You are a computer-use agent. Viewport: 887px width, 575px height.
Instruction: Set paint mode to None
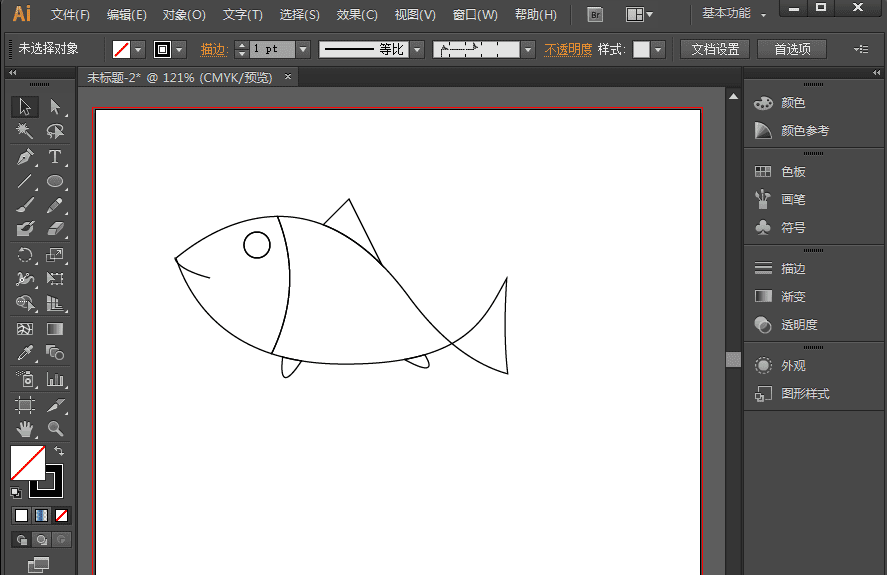click(x=62, y=516)
